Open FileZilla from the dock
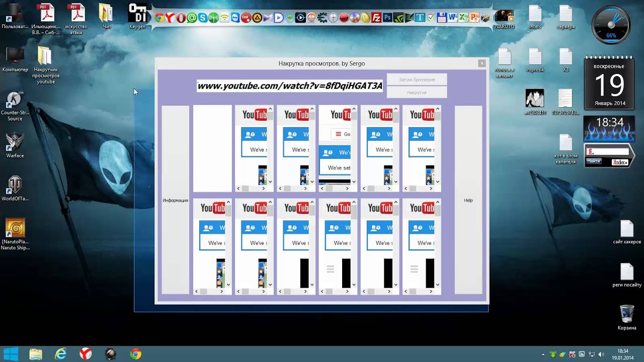The width and height of the screenshot is (644, 362). (x=376, y=18)
